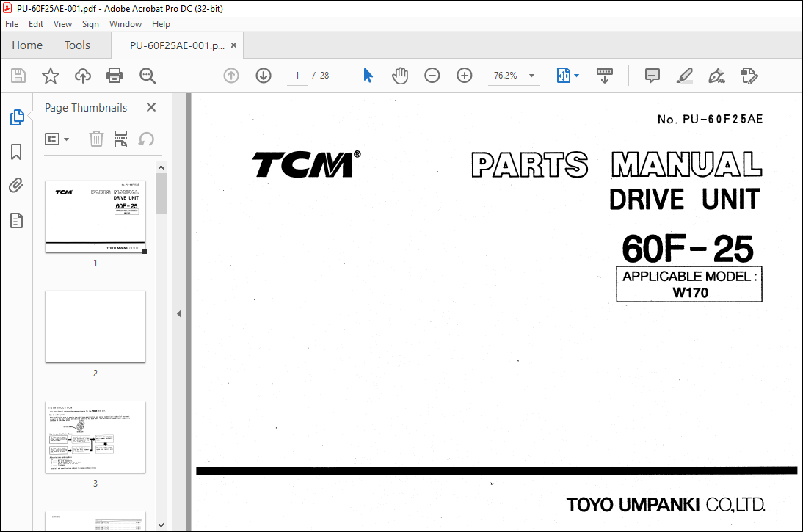Upload file to cloud icon

point(82,76)
